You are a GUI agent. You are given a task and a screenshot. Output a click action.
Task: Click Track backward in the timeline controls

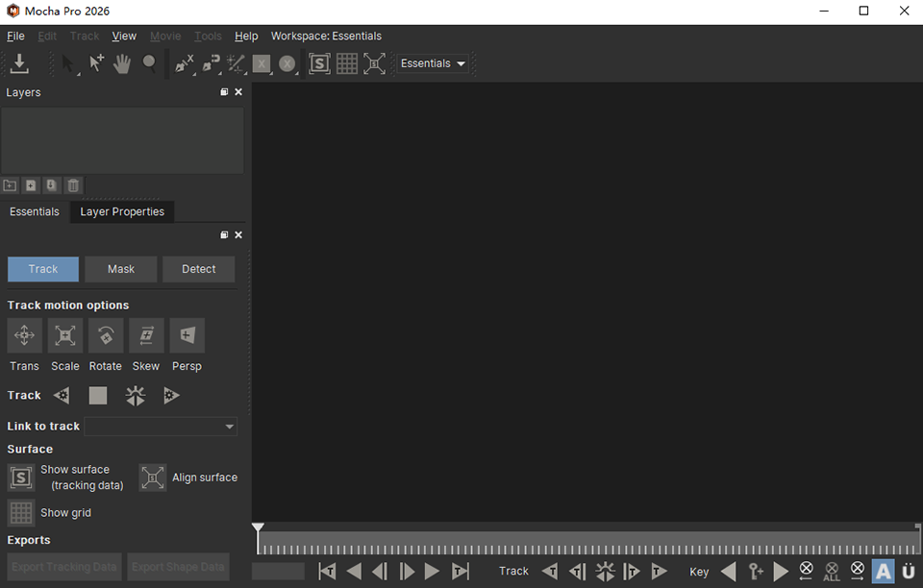550,571
